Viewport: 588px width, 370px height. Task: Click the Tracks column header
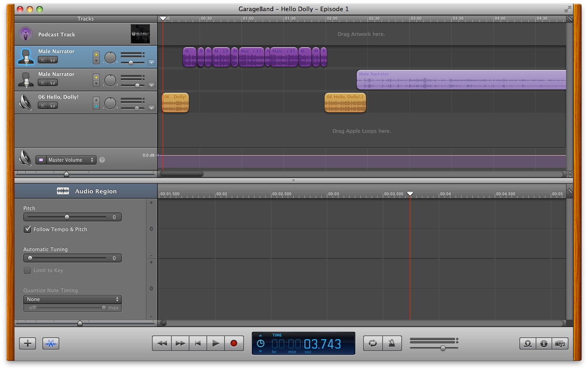click(x=86, y=19)
